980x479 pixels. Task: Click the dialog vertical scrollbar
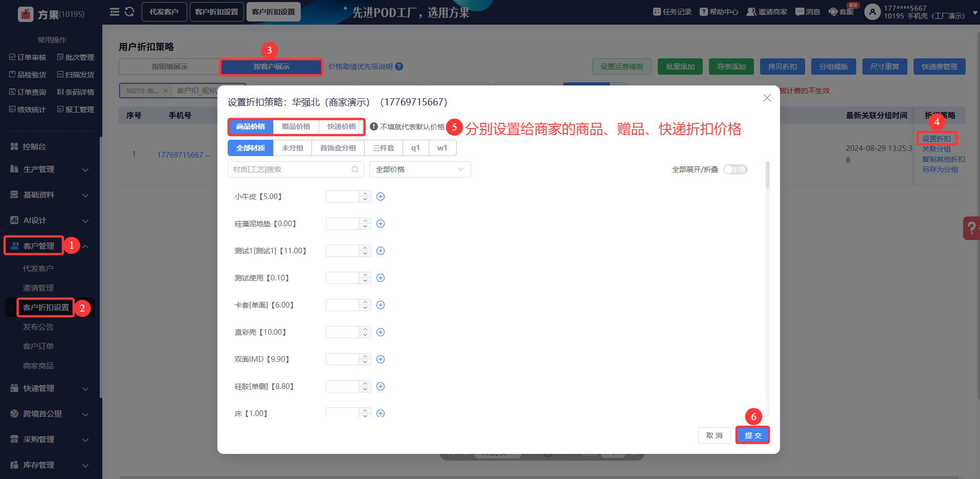(x=767, y=176)
